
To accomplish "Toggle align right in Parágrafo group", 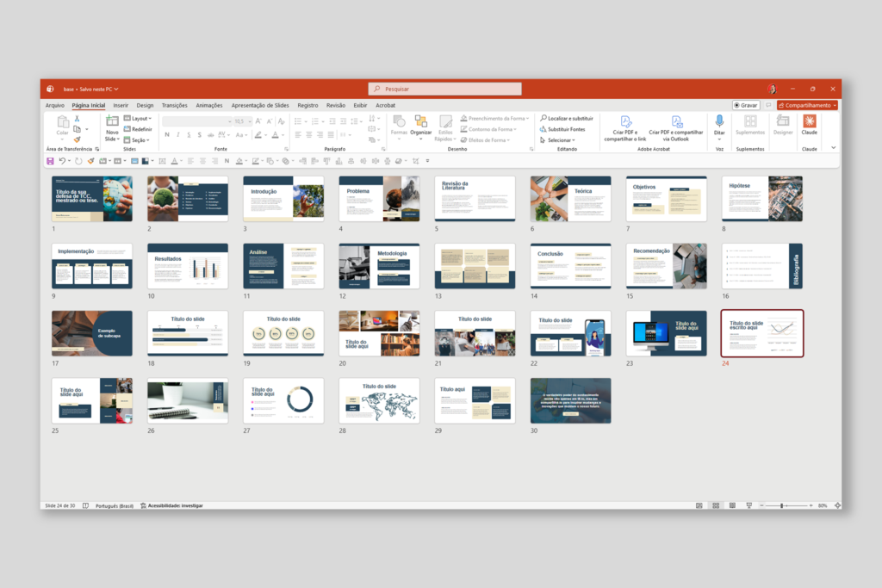I will [x=320, y=135].
